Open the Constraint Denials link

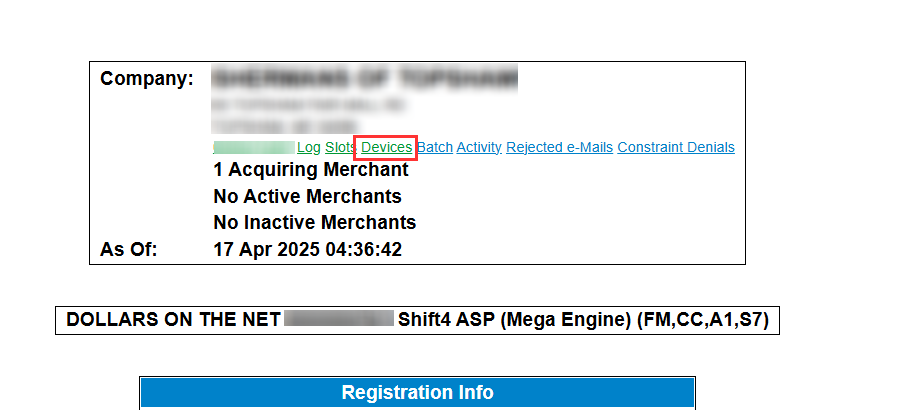point(676,148)
